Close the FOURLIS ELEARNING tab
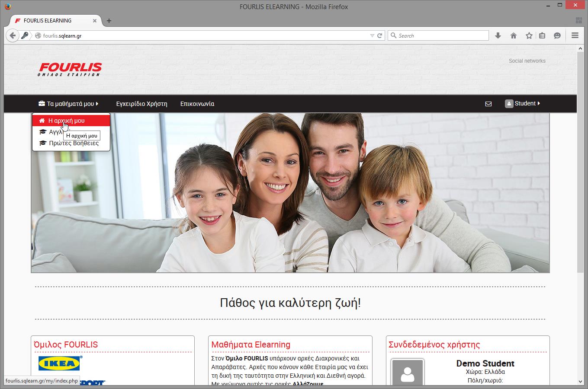Viewport: 588px width, 389px height. coord(95,21)
